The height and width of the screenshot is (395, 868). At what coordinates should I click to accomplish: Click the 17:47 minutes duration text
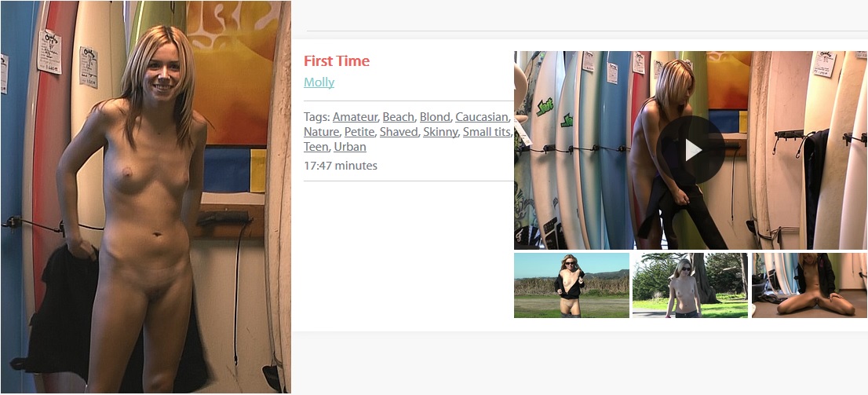tap(341, 165)
